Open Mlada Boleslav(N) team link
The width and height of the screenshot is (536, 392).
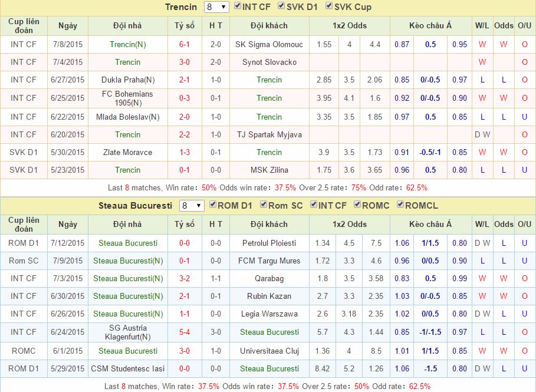click(x=128, y=117)
